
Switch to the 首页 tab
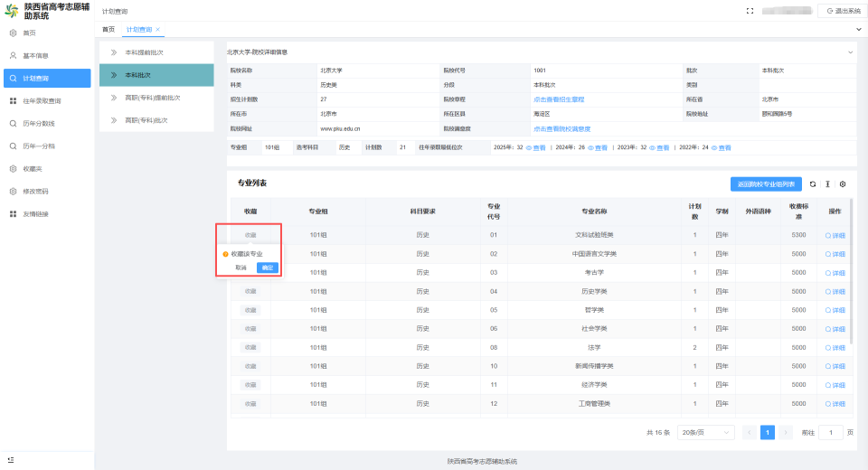pyautogui.click(x=108, y=29)
